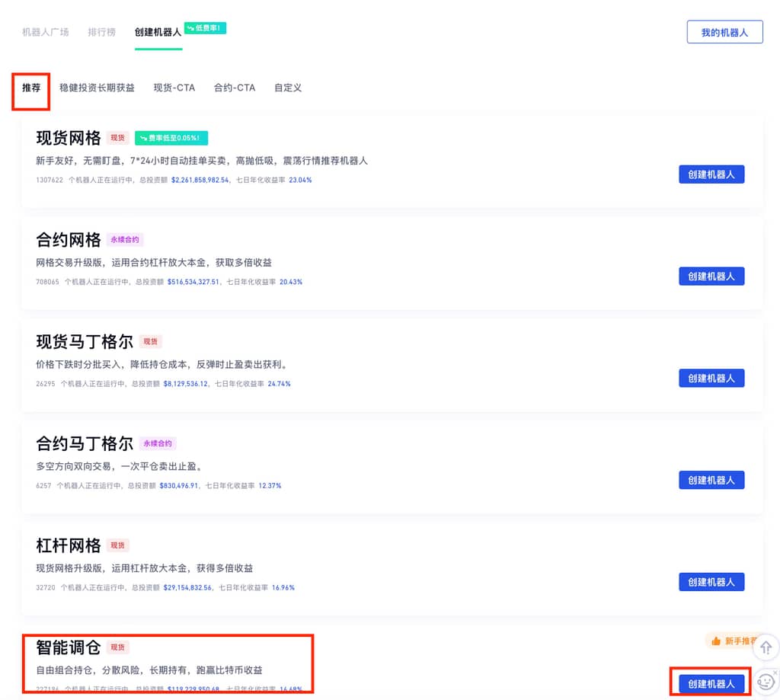Image resolution: width=780 pixels, height=700 pixels.
Task: Open 我的机器人 button
Action: [724, 32]
